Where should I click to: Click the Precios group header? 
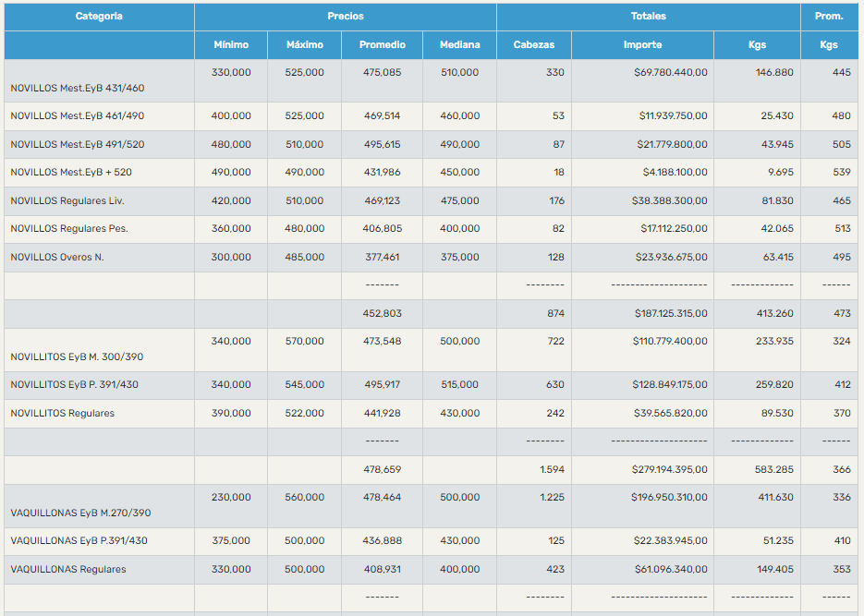[345, 17]
